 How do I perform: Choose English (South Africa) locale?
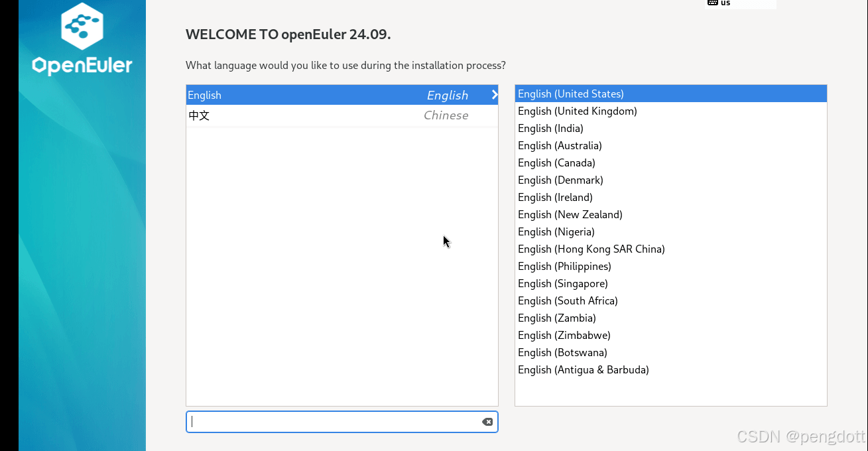(671, 300)
